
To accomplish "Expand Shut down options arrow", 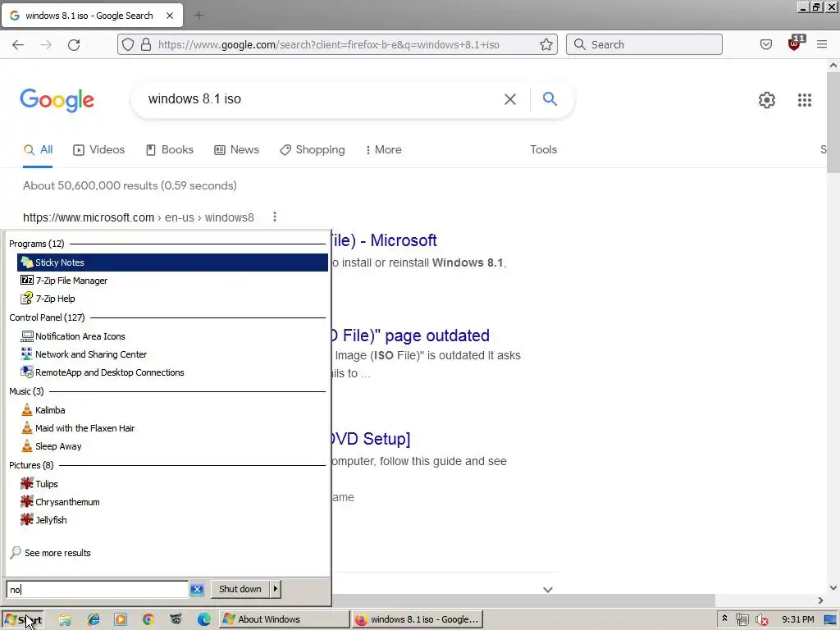I will click(276, 589).
